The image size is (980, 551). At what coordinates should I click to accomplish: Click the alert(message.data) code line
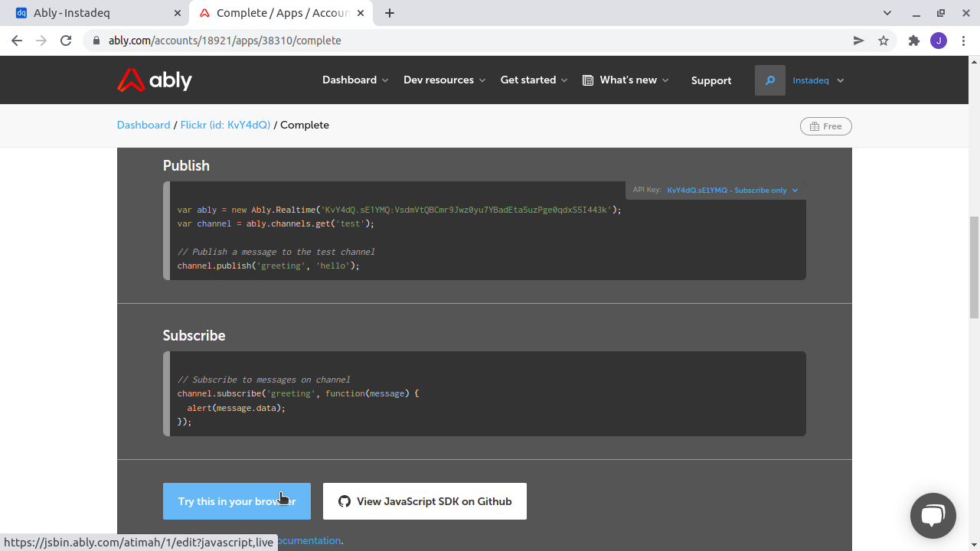click(x=236, y=408)
